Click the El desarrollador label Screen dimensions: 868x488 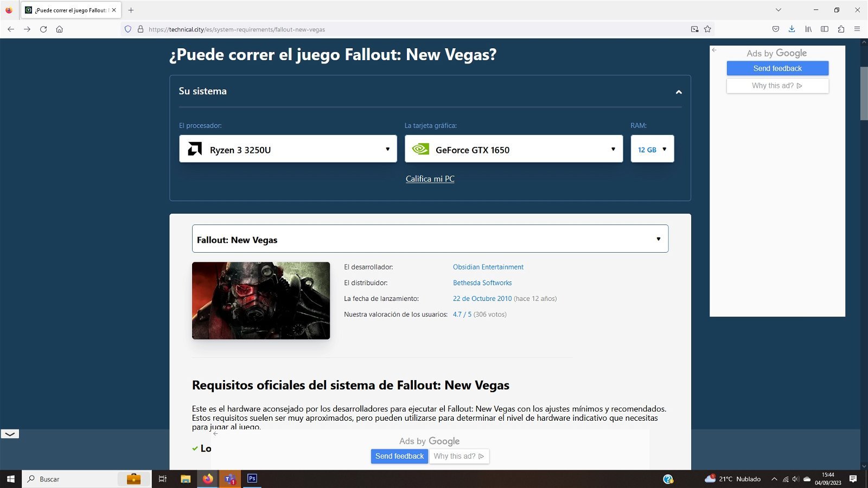368,267
